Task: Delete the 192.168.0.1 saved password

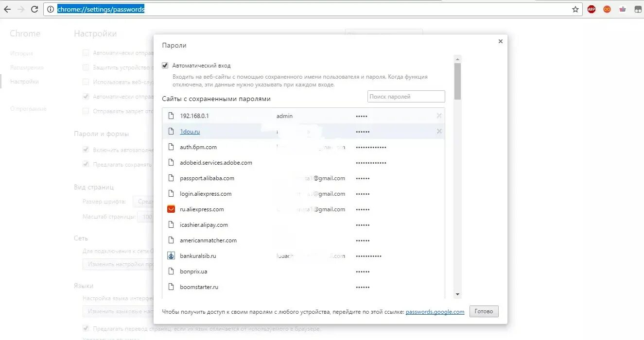Action: (x=439, y=116)
